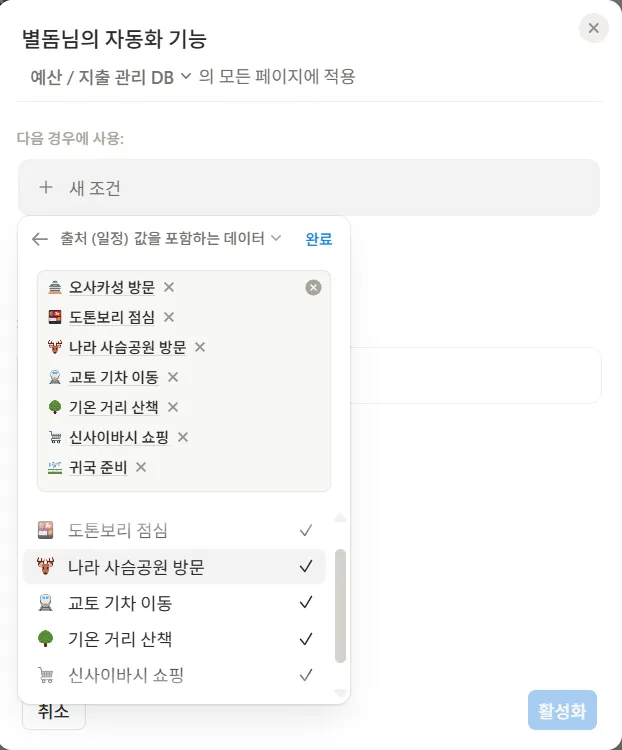The height and width of the screenshot is (750, 622).
Task: Remove the 도톤보리 점심 tag
Action: [x=169, y=317]
